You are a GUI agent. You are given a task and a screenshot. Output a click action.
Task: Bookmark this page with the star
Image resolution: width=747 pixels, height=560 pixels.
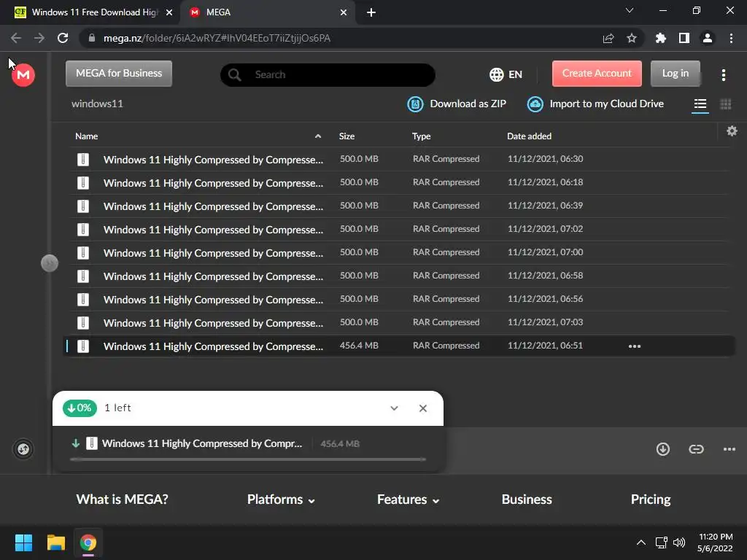[631, 38]
